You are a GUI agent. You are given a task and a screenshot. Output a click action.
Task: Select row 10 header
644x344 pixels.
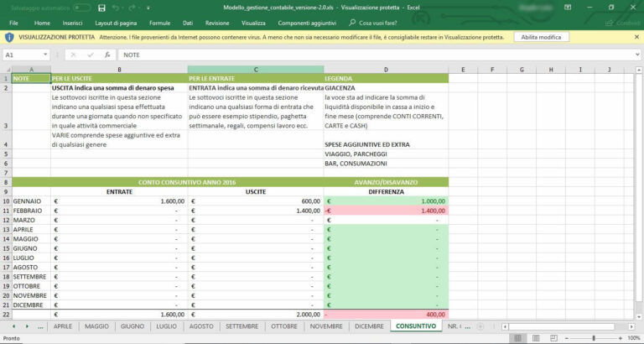[6, 201]
